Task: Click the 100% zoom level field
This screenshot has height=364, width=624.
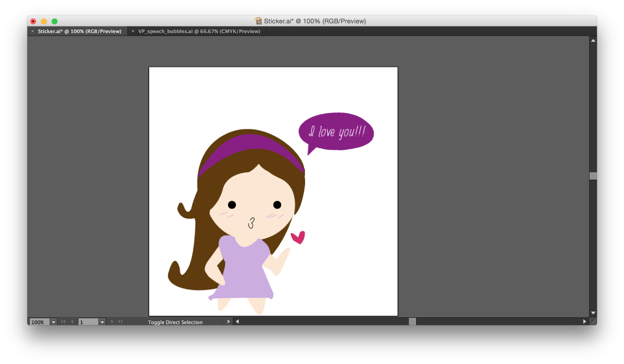Action: [x=39, y=322]
